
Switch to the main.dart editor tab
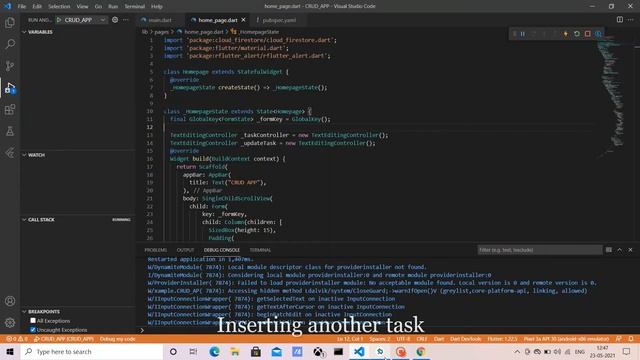(160, 20)
